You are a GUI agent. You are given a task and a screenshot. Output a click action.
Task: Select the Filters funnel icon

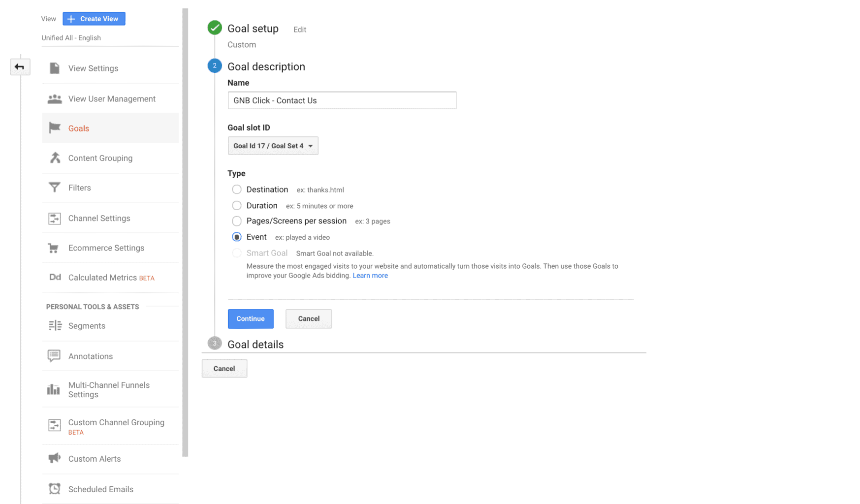coord(55,188)
